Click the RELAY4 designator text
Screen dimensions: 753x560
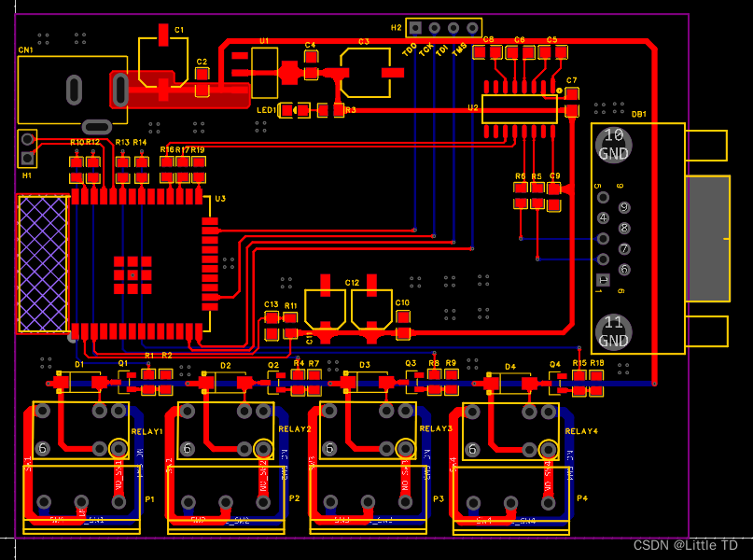click(x=581, y=431)
